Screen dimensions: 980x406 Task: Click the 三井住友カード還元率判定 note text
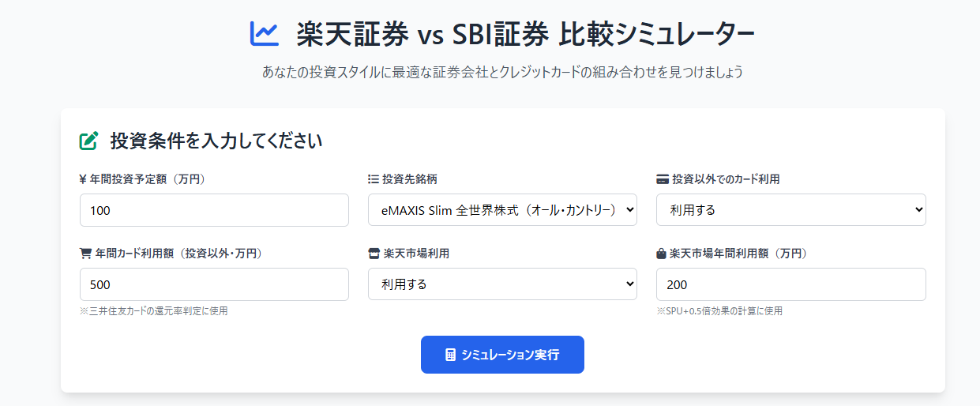click(x=154, y=311)
